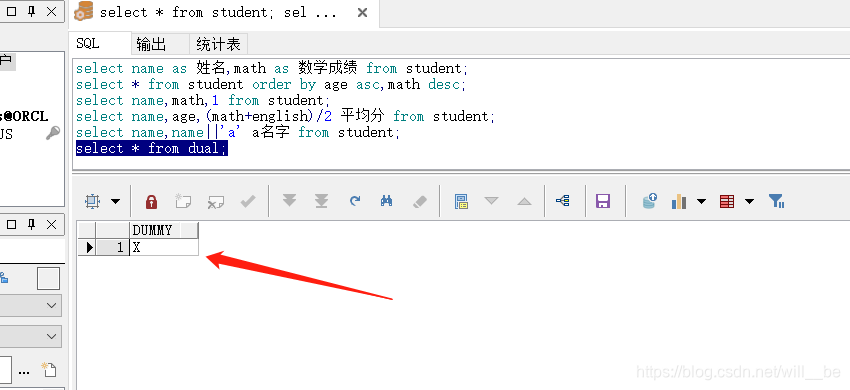
Task: Click the line with name||'a' a名字
Action: click(238, 132)
